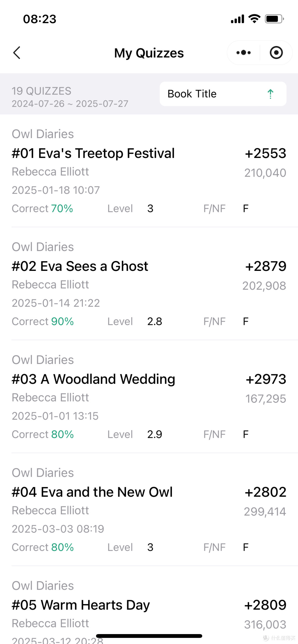Tap the 19 QUIZZES date range summary

[70, 97]
